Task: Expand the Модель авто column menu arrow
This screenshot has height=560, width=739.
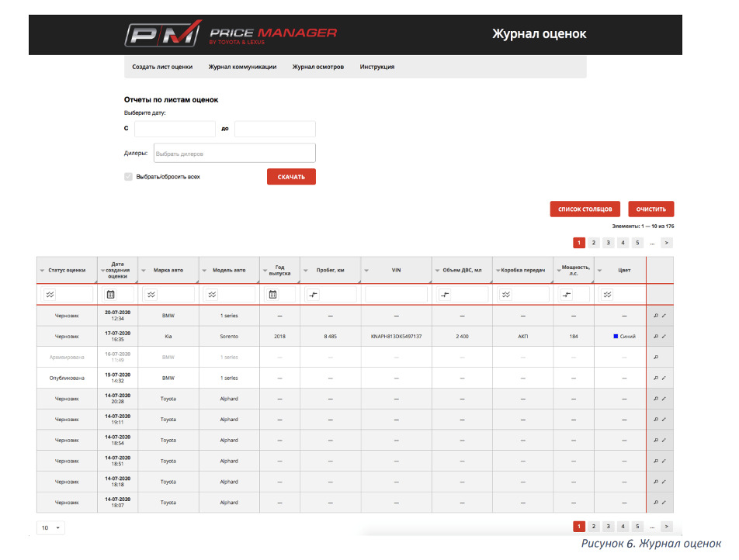Action: 205,271
